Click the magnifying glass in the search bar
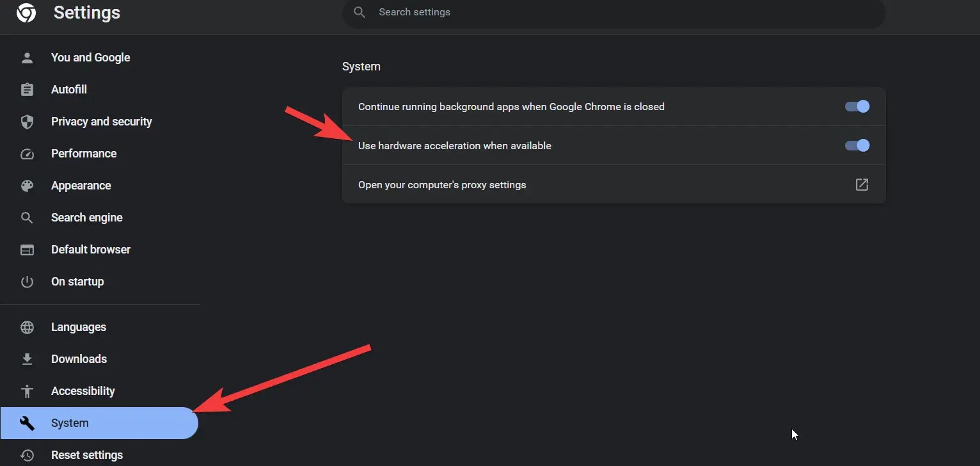 coord(359,12)
